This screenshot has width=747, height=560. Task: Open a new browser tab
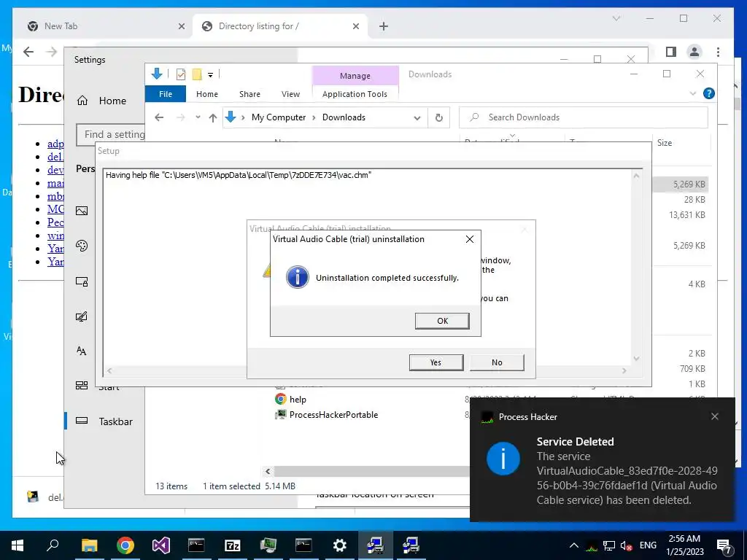click(x=384, y=26)
